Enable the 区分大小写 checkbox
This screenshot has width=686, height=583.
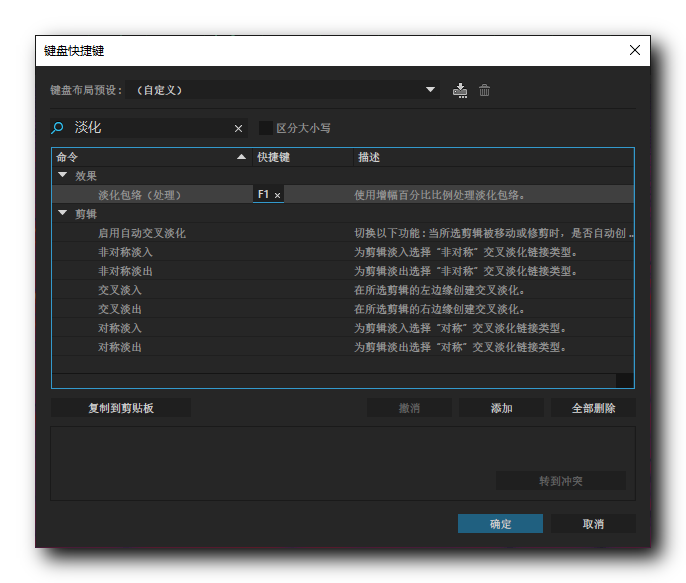coord(266,128)
